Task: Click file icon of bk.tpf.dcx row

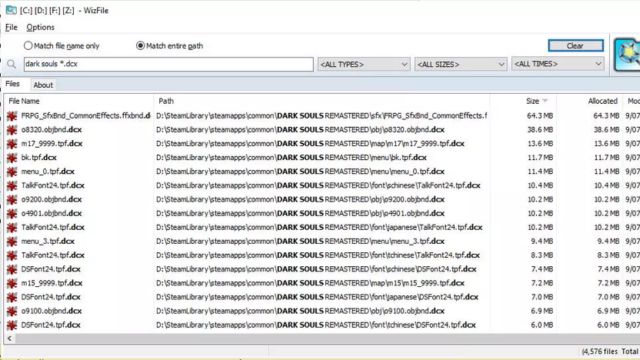Action: tap(12, 158)
